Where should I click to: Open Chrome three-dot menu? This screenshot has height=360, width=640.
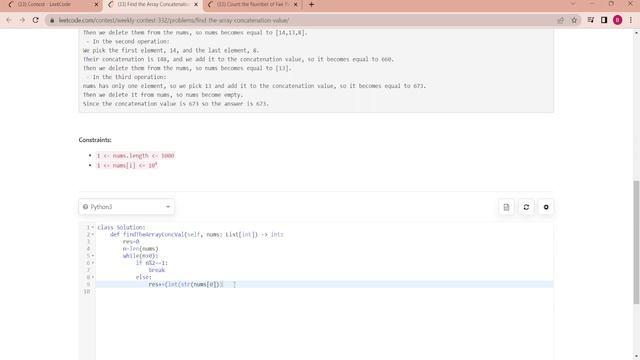tap(631, 20)
